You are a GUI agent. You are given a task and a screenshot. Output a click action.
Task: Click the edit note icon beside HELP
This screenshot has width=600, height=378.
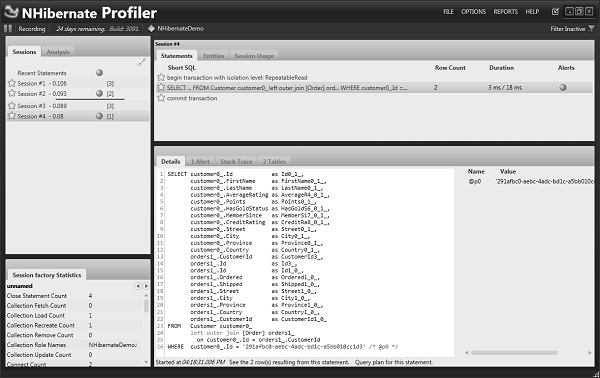tap(555, 11)
